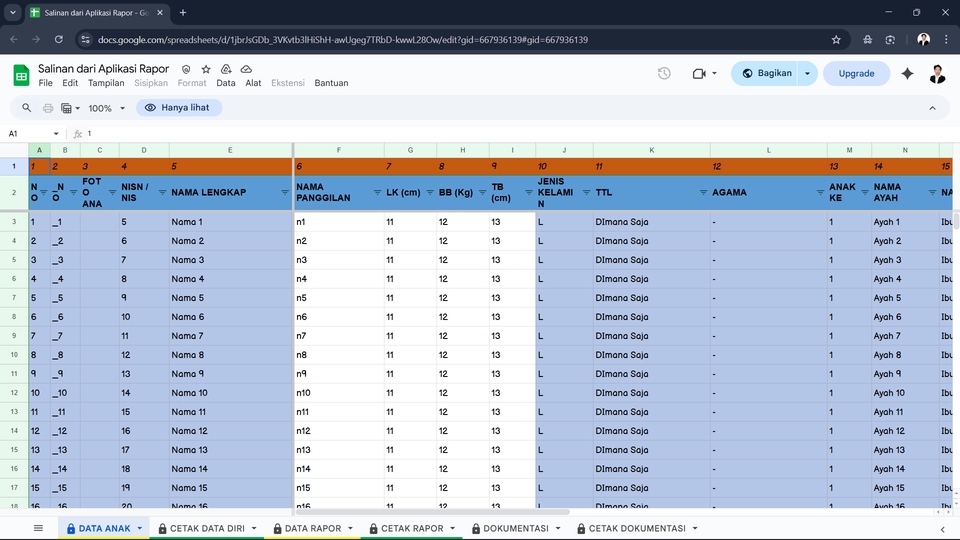960x540 pixels.
Task: Toggle the NISN / NIS column filter
Action: (162, 192)
